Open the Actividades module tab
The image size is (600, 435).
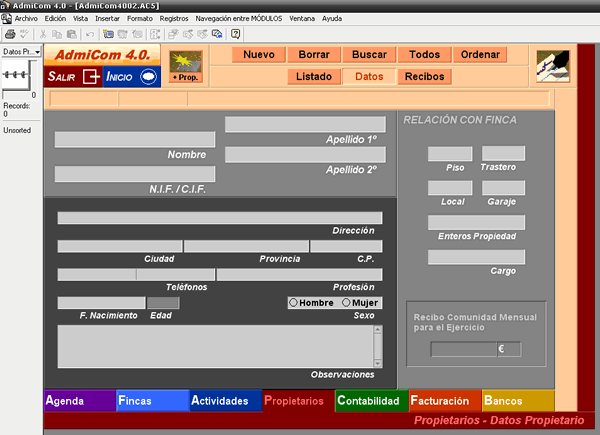pos(226,401)
